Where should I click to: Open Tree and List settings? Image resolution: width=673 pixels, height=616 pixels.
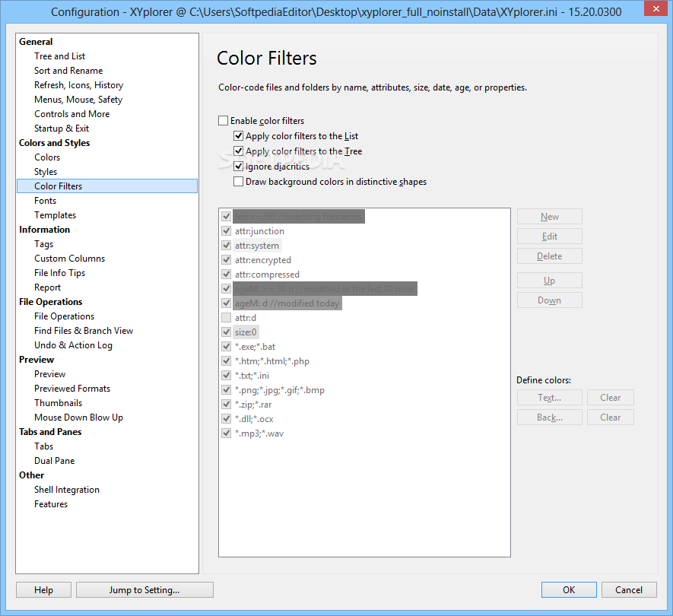pyautogui.click(x=59, y=56)
